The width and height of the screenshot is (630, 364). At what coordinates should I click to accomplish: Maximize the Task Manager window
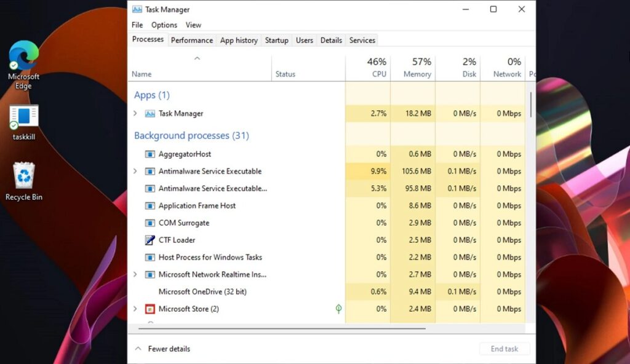493,9
